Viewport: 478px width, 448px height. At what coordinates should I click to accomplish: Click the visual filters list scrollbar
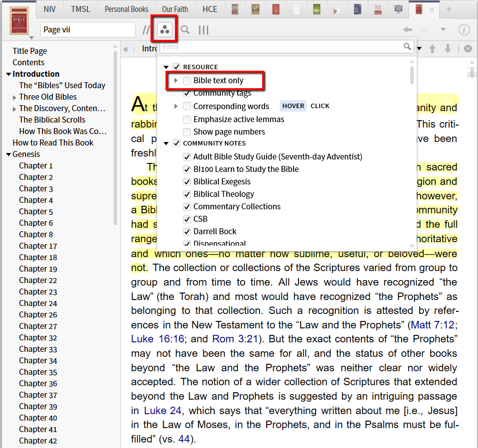[412, 75]
